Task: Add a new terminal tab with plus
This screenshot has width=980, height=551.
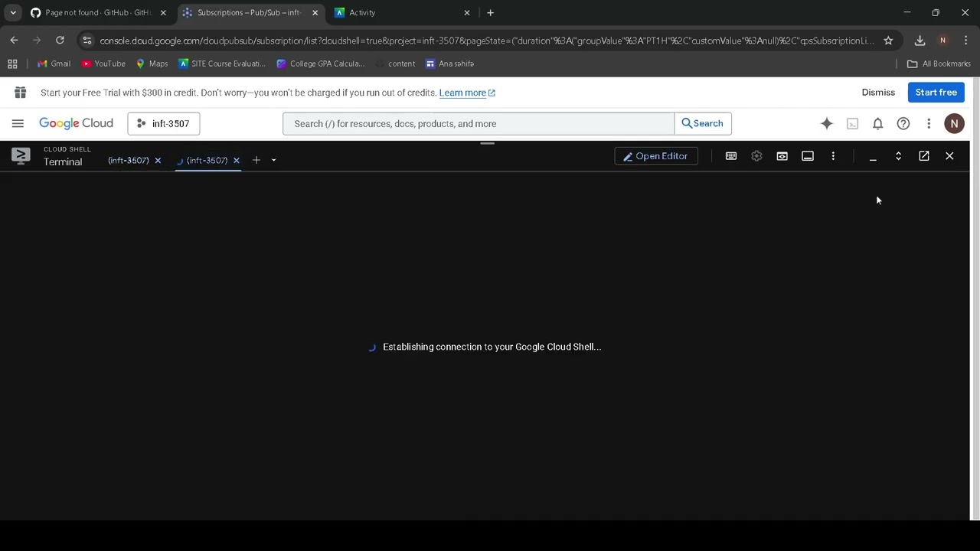Action: 256,160
